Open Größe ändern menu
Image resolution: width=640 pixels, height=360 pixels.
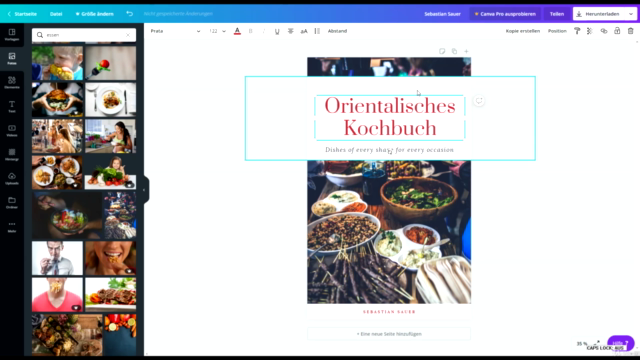(x=94, y=14)
